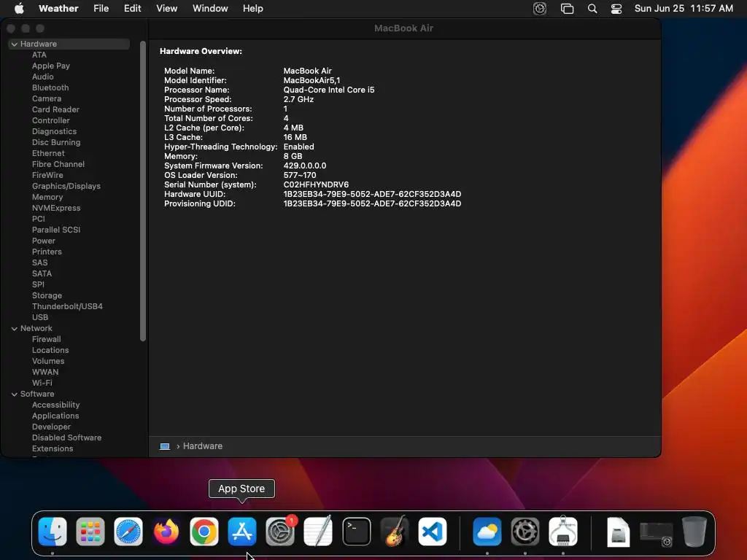This screenshot has width=747, height=560.
Task: Open GarageBand guitar icon in Dock
Action: (x=395, y=532)
